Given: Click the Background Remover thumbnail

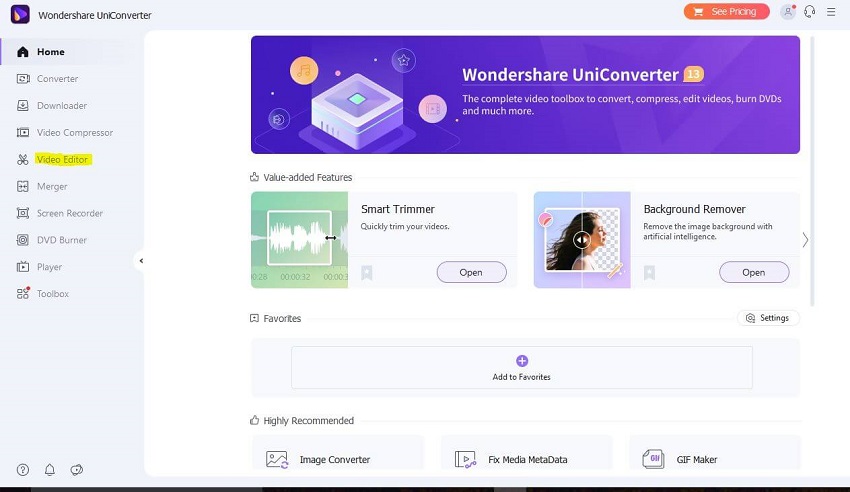Looking at the screenshot, I should click(x=582, y=239).
